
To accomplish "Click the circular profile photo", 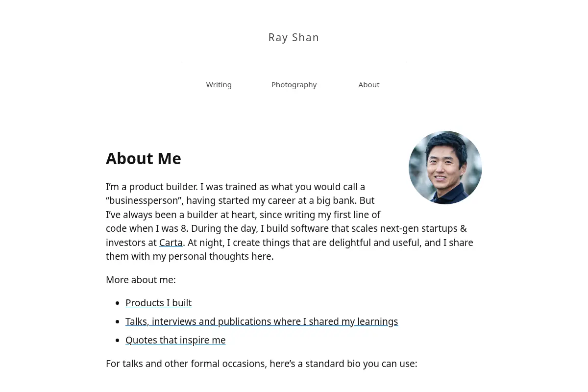I will pyautogui.click(x=445, y=168).
